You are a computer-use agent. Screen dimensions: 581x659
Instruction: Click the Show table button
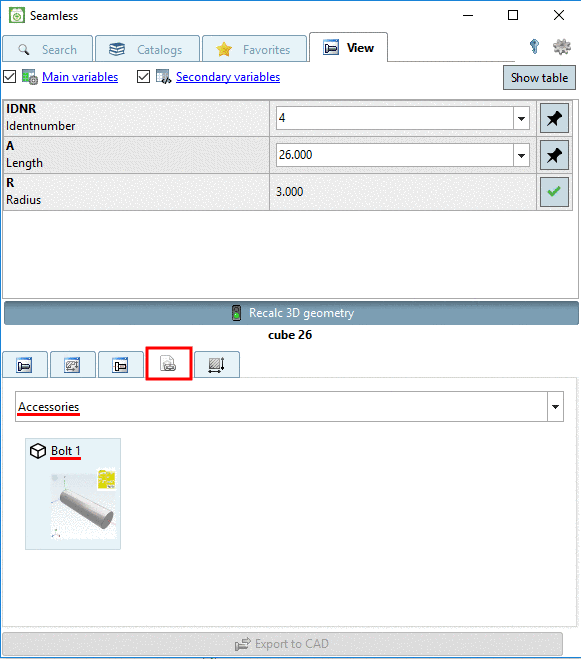point(539,78)
